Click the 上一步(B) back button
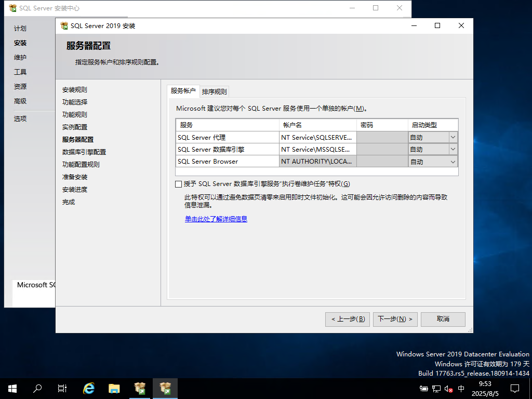Screen dimensions: 532x399 point(348,320)
